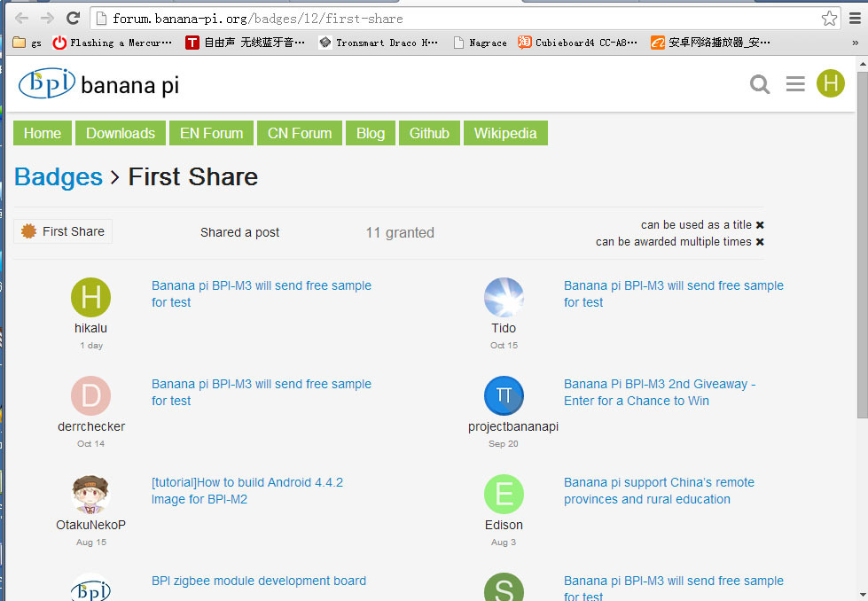The image size is (868, 601).
Task: Open the Nagrace bookmark
Action: (480, 43)
